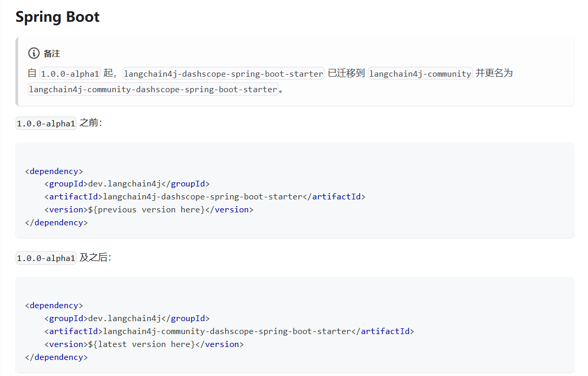Click opening dependency tag in second code block
This screenshot has height=376, width=588.
[x=54, y=306]
